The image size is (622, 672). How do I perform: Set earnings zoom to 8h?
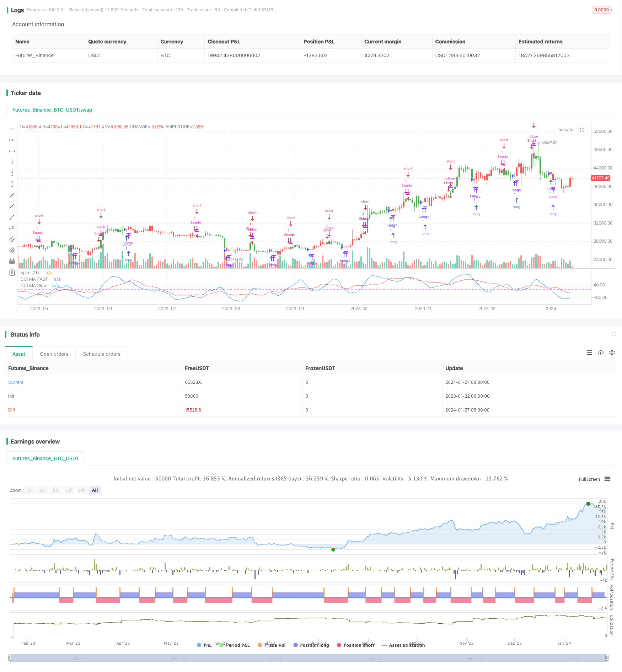point(55,490)
